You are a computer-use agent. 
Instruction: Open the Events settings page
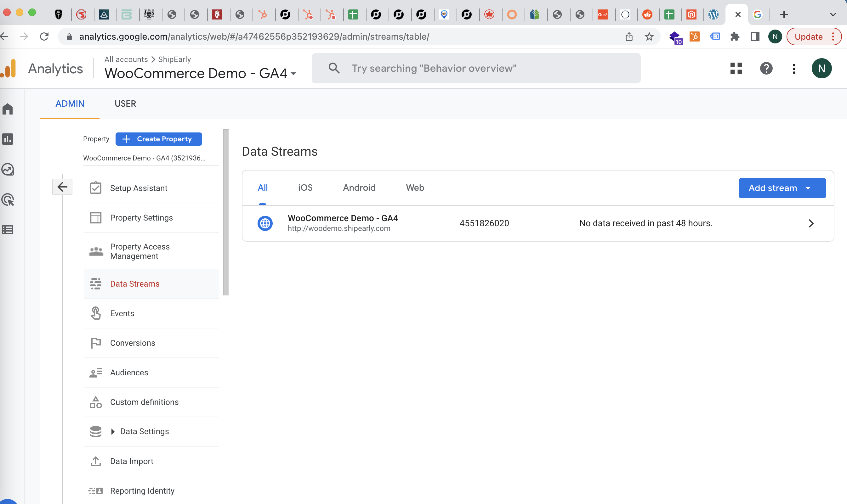tap(151, 313)
